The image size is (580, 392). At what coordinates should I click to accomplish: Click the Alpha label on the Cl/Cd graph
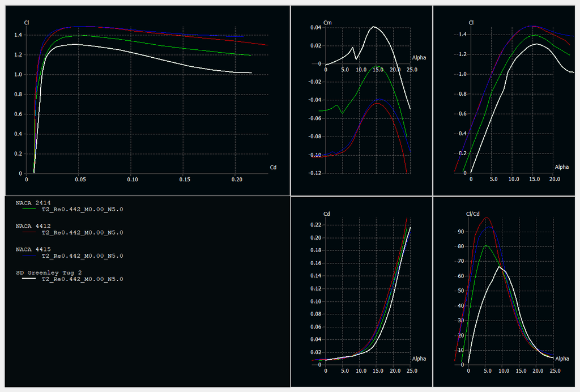pos(561,359)
